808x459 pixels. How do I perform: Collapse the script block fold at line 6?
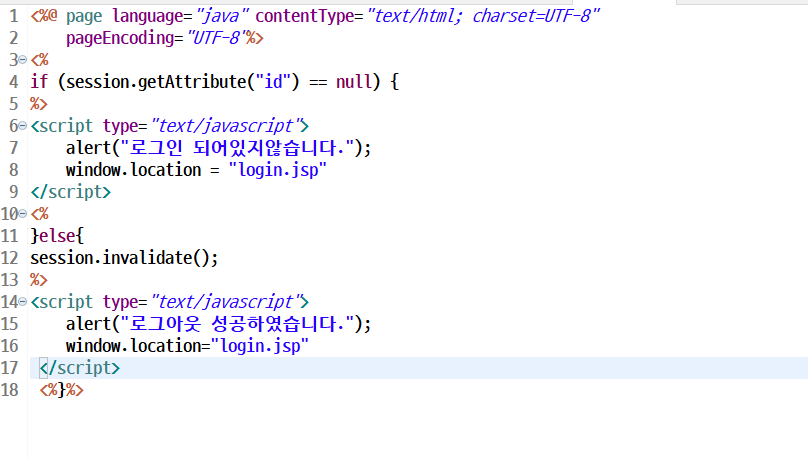pos(23,126)
